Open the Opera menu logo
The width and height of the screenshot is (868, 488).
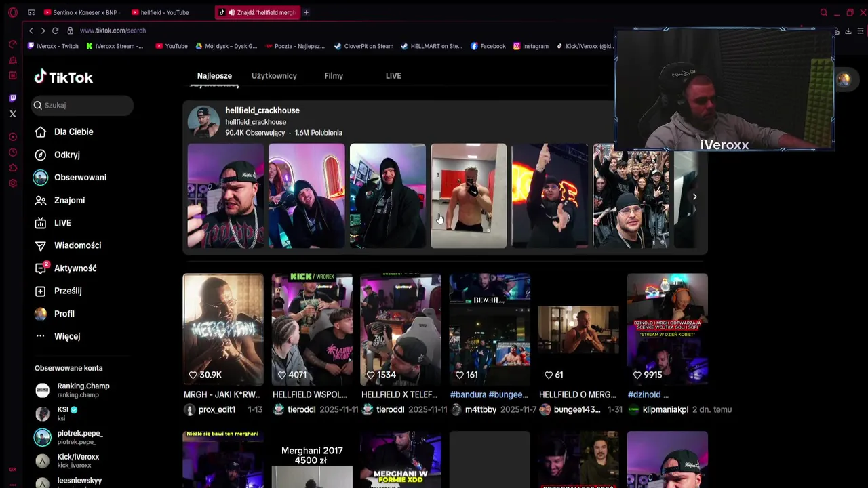click(x=13, y=12)
